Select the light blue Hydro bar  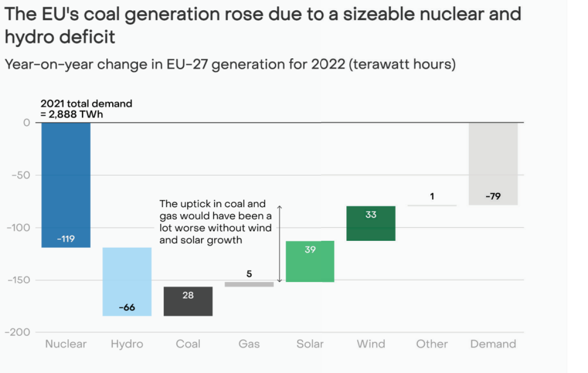tap(127, 281)
